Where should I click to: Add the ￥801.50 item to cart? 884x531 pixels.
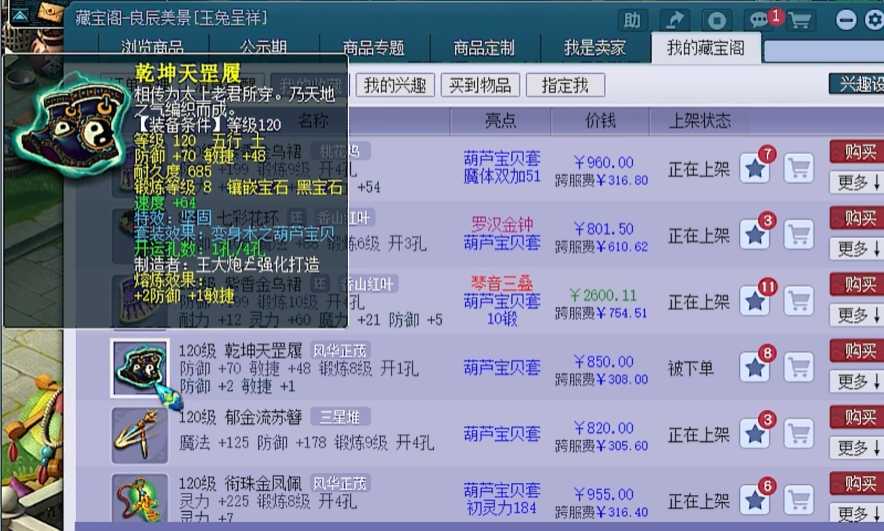799,234
